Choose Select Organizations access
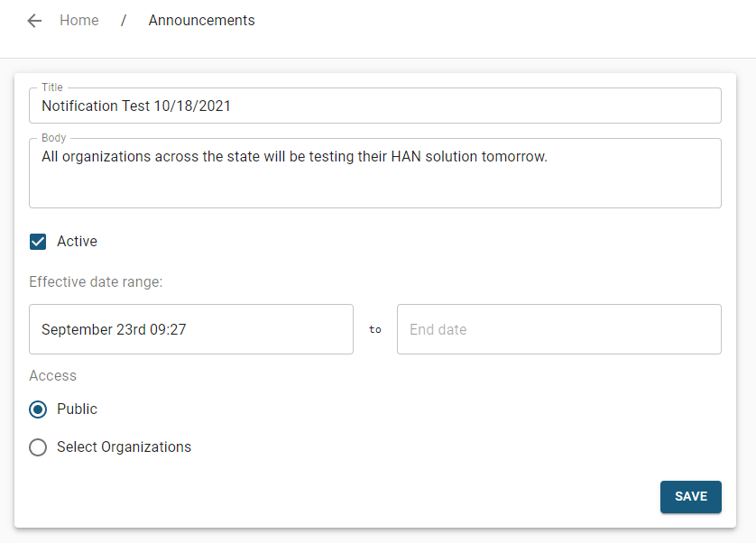 pyautogui.click(x=37, y=446)
